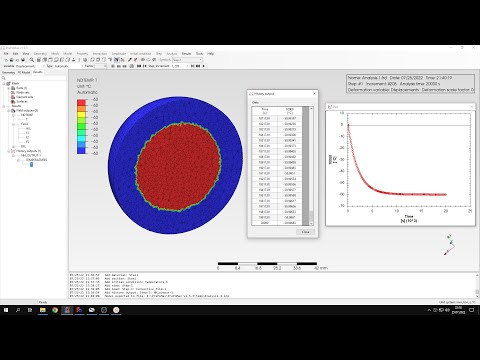Click the New model toolbar icon
Image resolution: width=480 pixels, height=360 pixels.
click(x=6, y=60)
